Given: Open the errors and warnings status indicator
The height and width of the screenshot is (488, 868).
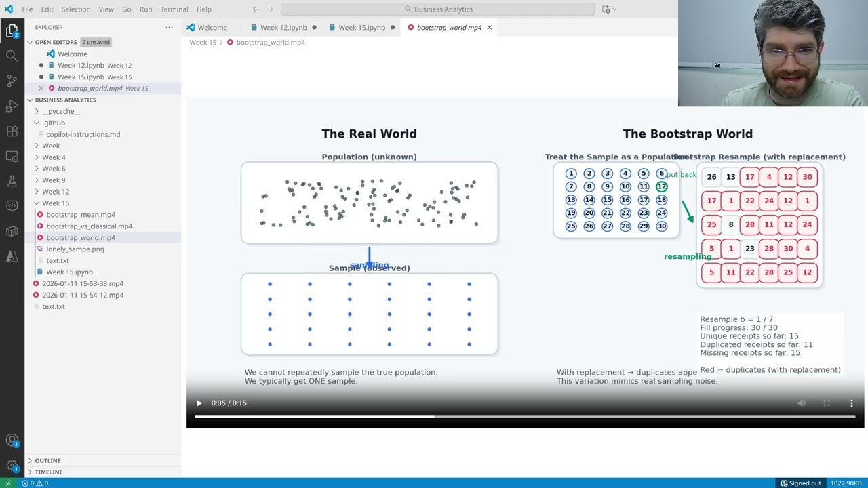Looking at the screenshot, I should [x=35, y=483].
